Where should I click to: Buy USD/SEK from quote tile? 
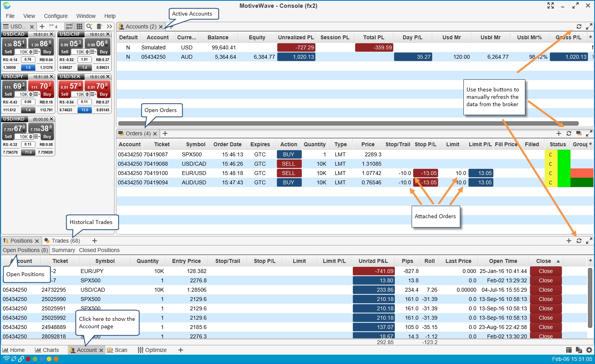click(104, 94)
